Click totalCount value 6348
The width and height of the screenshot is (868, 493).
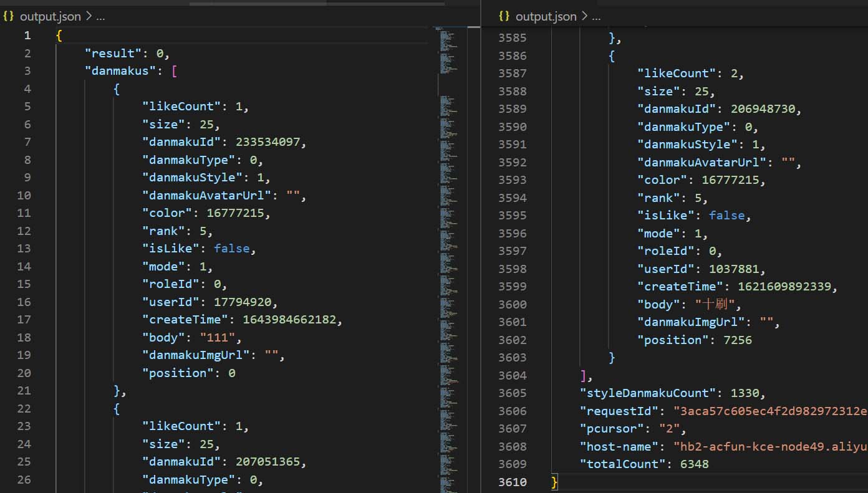pos(695,464)
